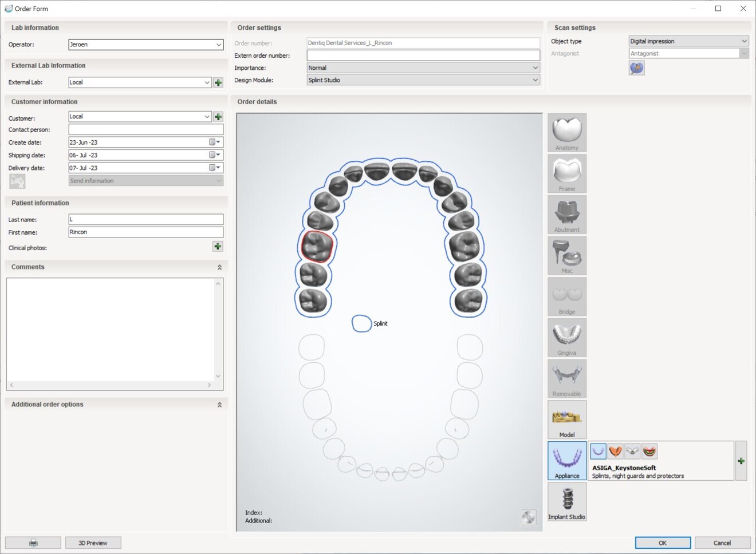Image resolution: width=756 pixels, height=554 pixels.
Task: Collapse the Additional order options section
Action: (x=219, y=404)
